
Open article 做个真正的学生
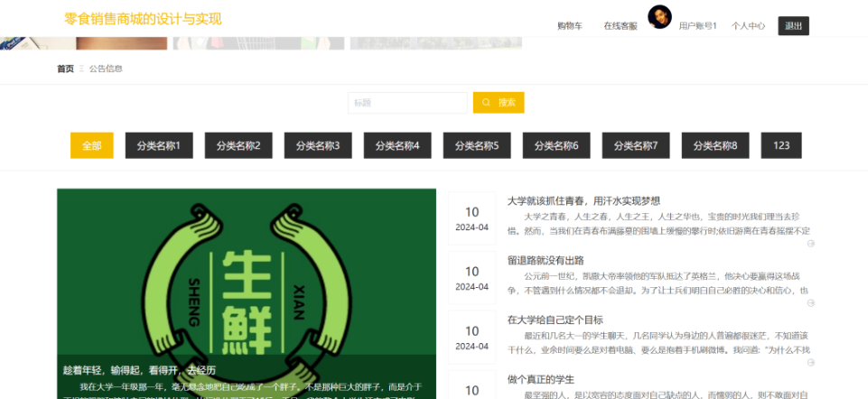click(541, 380)
